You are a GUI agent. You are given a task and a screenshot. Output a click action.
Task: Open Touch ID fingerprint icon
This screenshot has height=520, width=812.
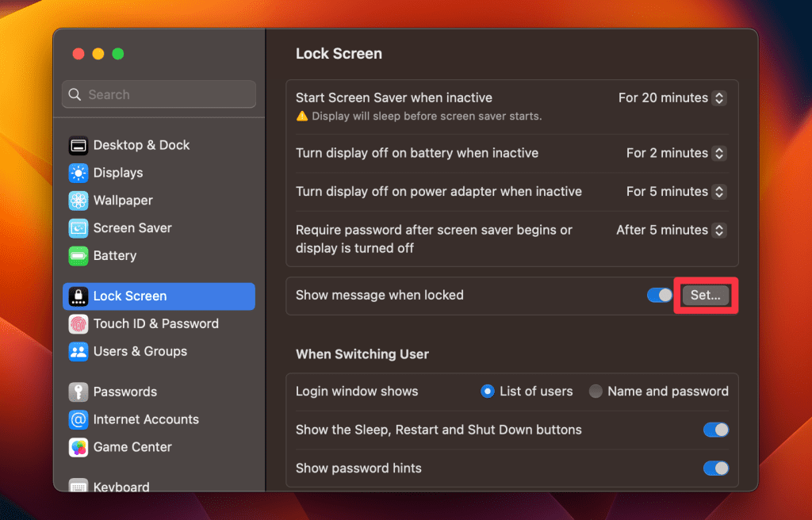pyautogui.click(x=79, y=324)
